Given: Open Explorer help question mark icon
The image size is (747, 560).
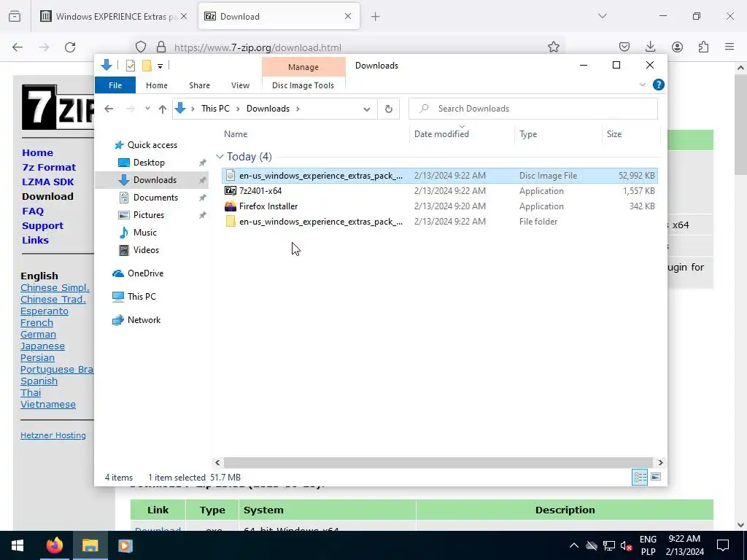Looking at the screenshot, I should pyautogui.click(x=659, y=85).
